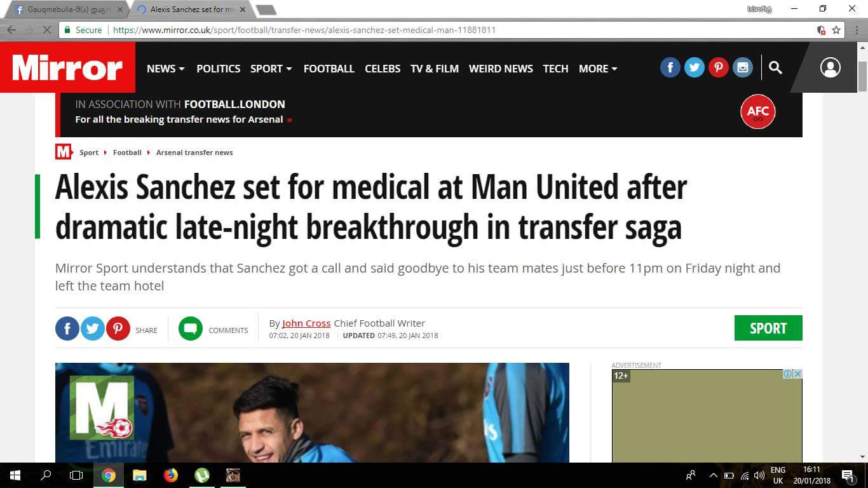Open Arsenal transfer news breadcrumb
868x488 pixels.
tap(194, 152)
